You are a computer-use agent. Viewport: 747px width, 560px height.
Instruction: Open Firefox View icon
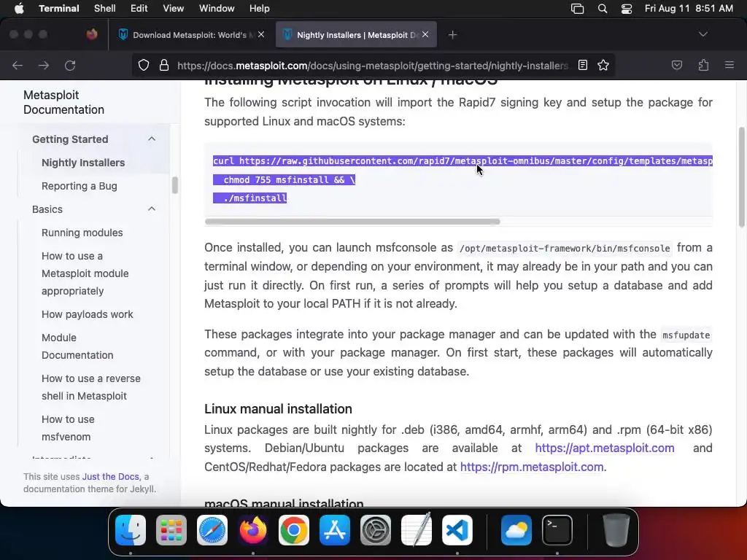tap(92, 34)
